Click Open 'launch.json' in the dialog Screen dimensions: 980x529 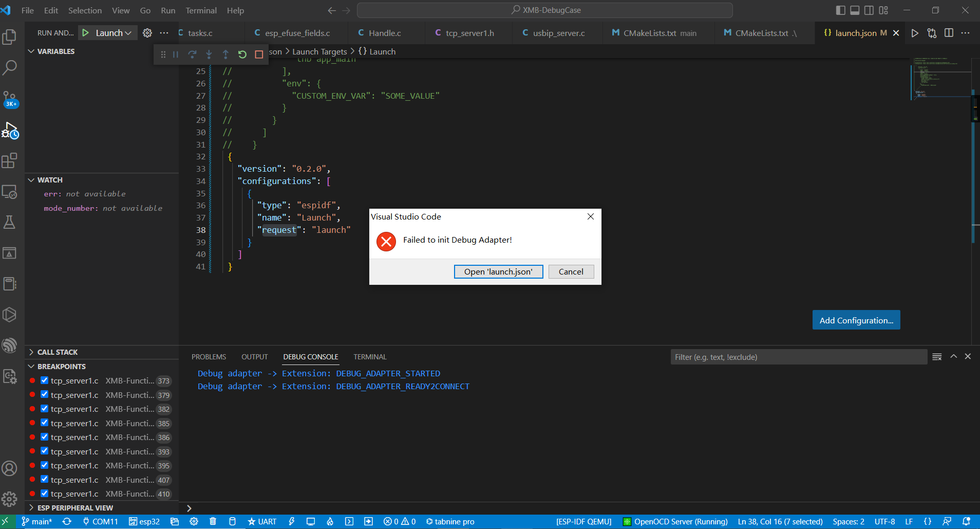[x=498, y=271]
